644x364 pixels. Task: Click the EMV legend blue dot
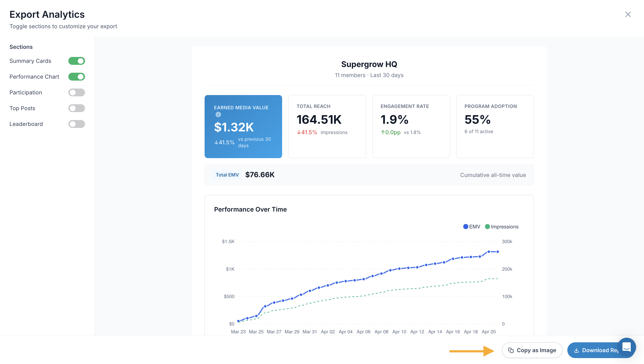click(465, 226)
